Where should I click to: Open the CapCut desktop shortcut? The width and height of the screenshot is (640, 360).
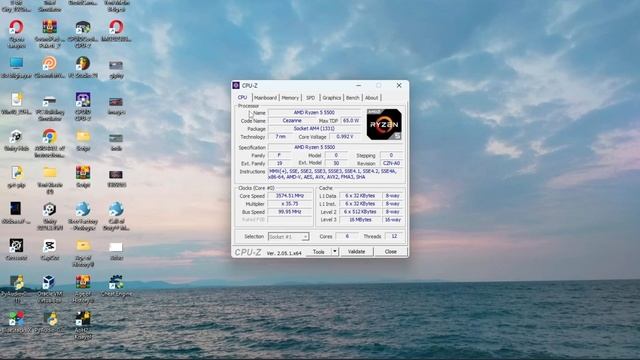pos(49,245)
